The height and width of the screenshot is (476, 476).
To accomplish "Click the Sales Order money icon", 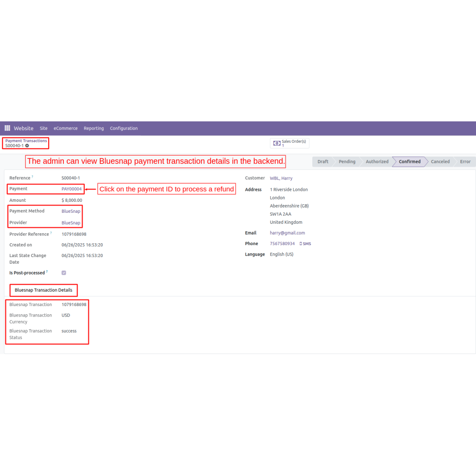I will click(277, 143).
